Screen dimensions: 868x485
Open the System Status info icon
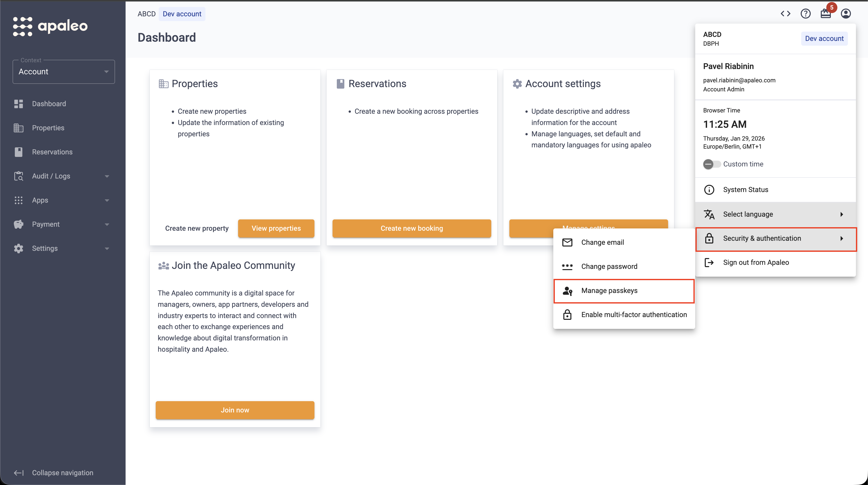tap(709, 190)
